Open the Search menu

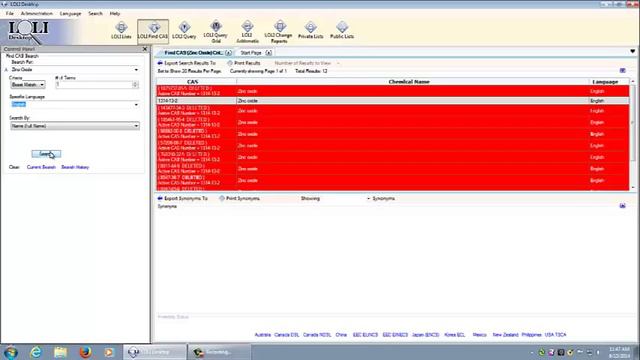click(96, 13)
